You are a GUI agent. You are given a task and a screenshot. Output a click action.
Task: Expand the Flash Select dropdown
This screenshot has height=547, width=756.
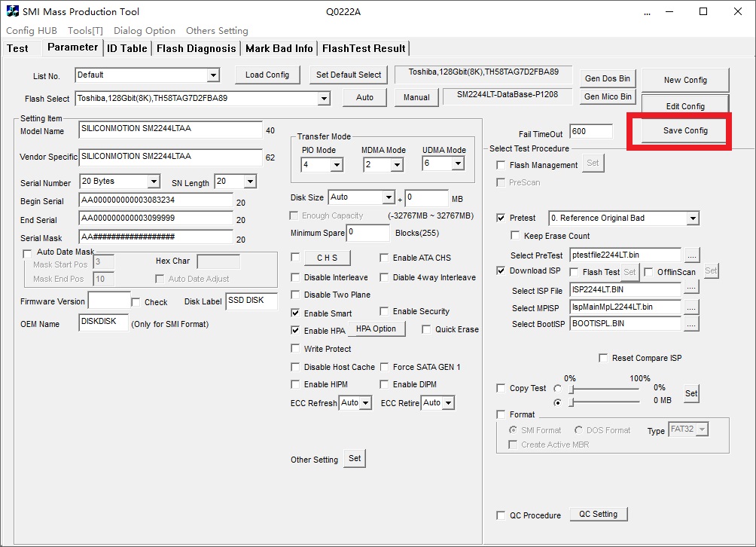coord(323,99)
